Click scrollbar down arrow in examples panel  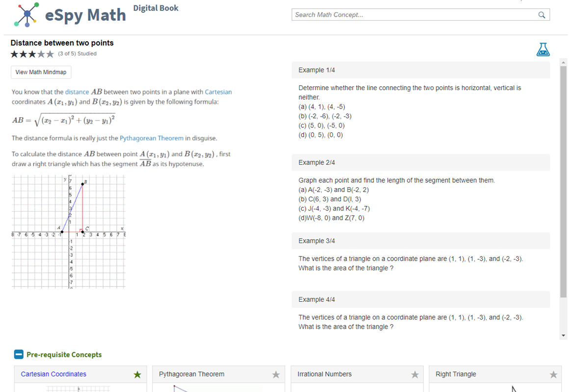coord(563,336)
